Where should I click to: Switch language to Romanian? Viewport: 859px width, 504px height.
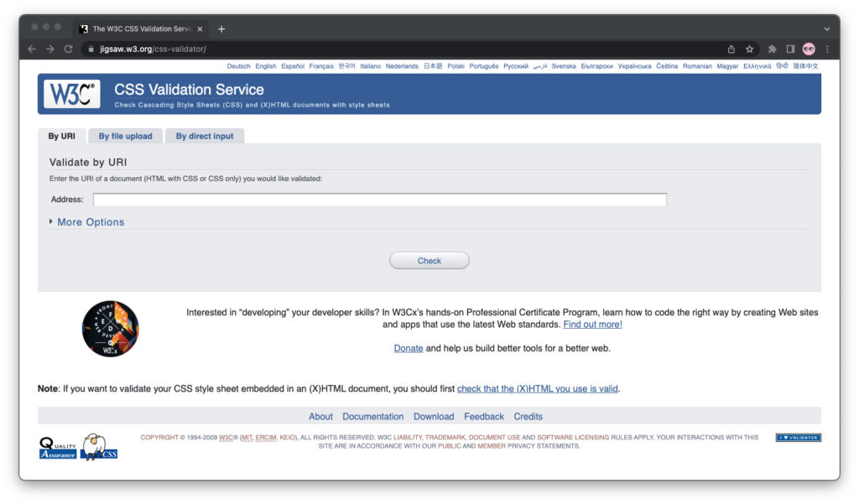click(697, 66)
